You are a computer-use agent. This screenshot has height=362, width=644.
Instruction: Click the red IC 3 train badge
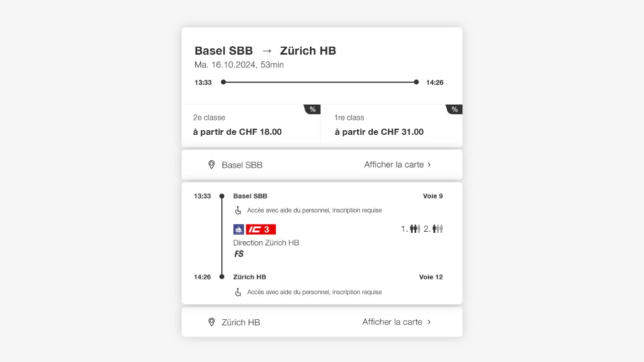coord(261,229)
